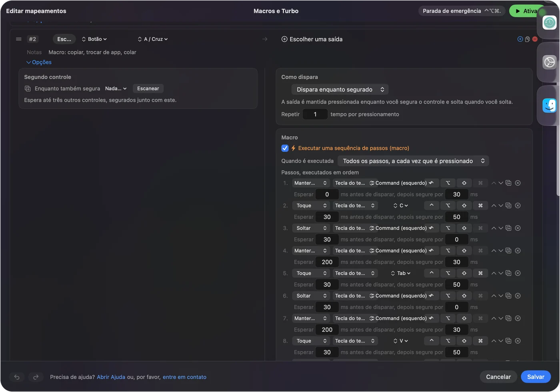
Task: Open the Abrir Ajuda link
Action: click(111, 377)
